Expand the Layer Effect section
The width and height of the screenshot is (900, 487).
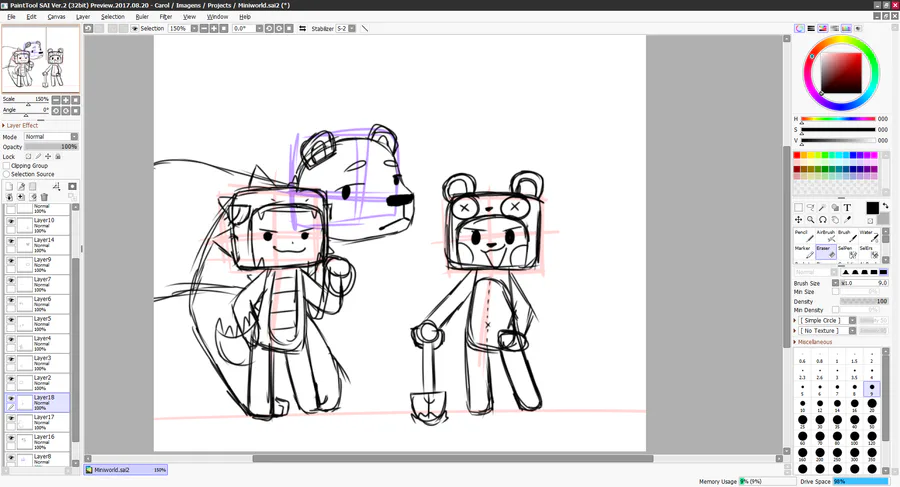(20, 125)
